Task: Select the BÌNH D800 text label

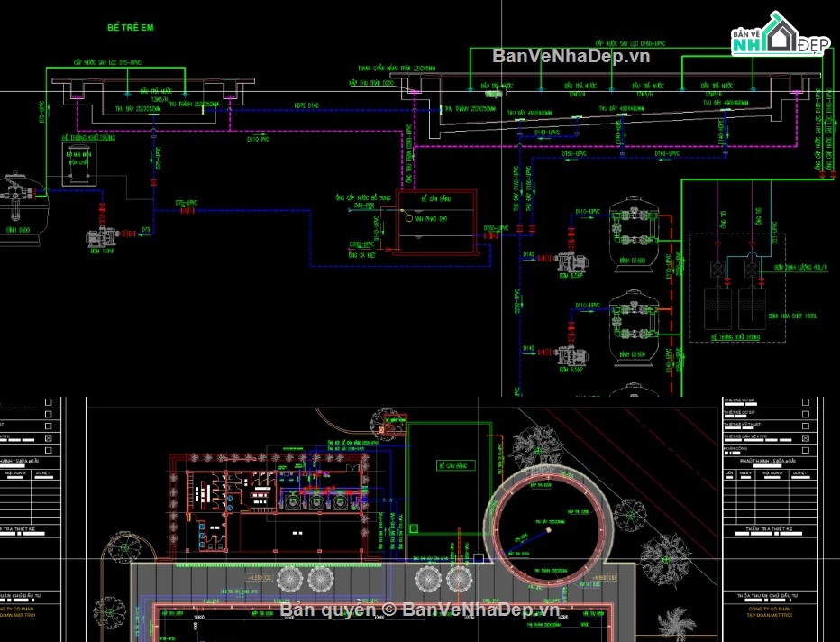Action: (18, 230)
